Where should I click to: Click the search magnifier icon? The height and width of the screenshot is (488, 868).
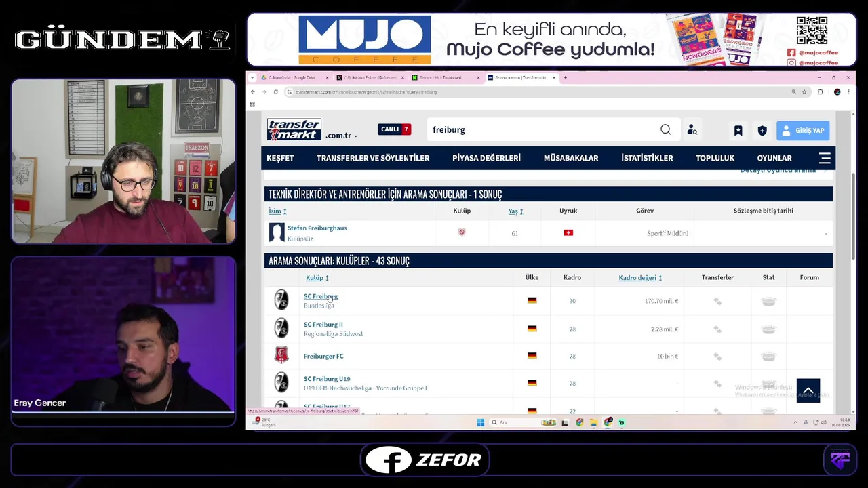tap(665, 129)
